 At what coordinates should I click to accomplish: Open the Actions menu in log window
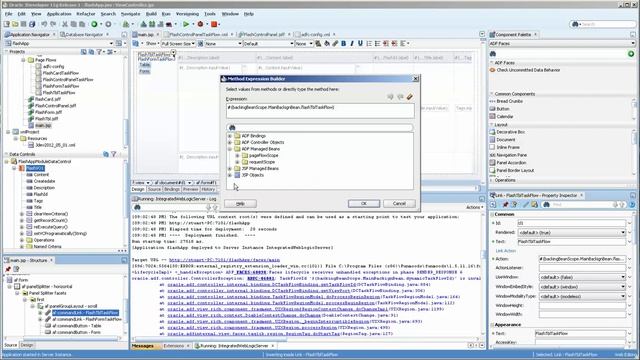pos(475,207)
